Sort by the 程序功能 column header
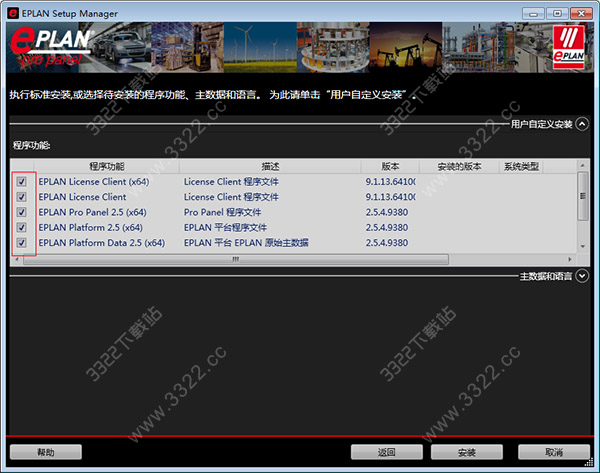Screen dimensions: 600x473 [x=107, y=166]
